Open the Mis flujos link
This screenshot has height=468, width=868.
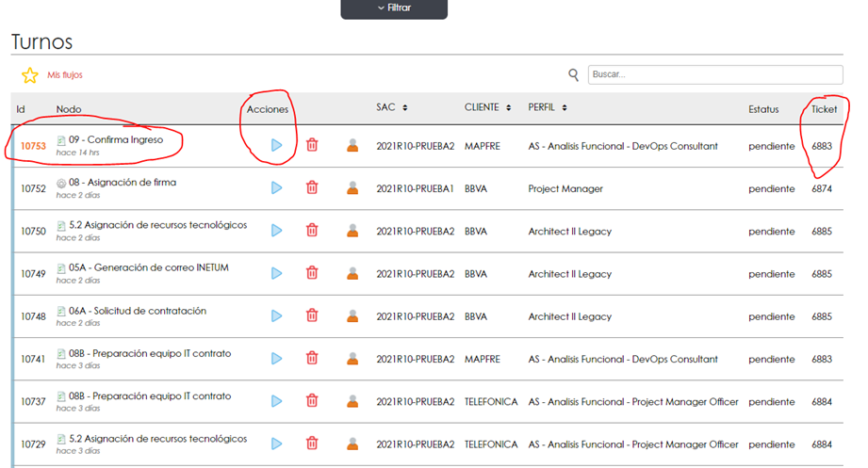pyautogui.click(x=65, y=74)
